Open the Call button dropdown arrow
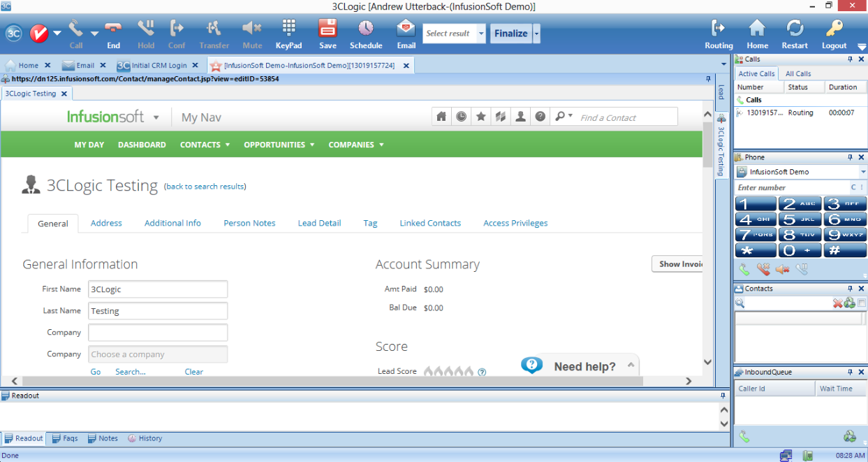The image size is (868, 462). point(94,34)
